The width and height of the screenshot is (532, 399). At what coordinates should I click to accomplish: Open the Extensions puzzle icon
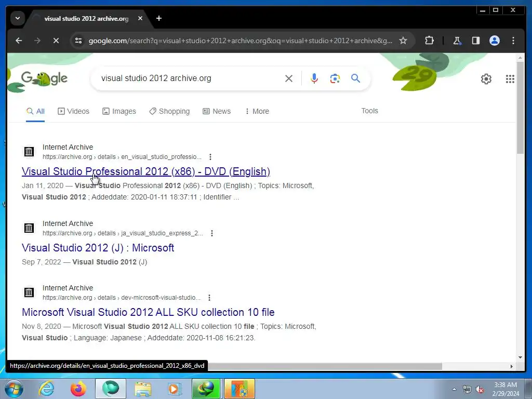pos(429,41)
